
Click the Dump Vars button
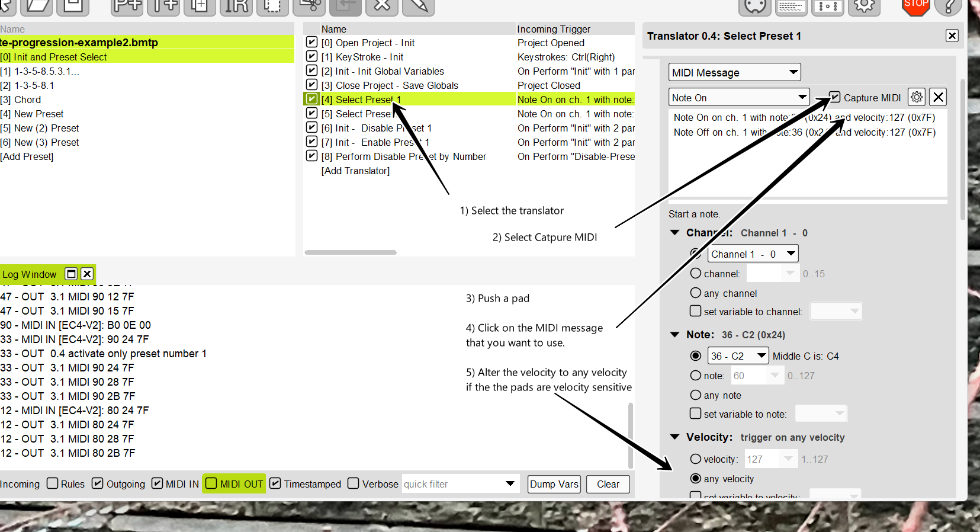(554, 484)
